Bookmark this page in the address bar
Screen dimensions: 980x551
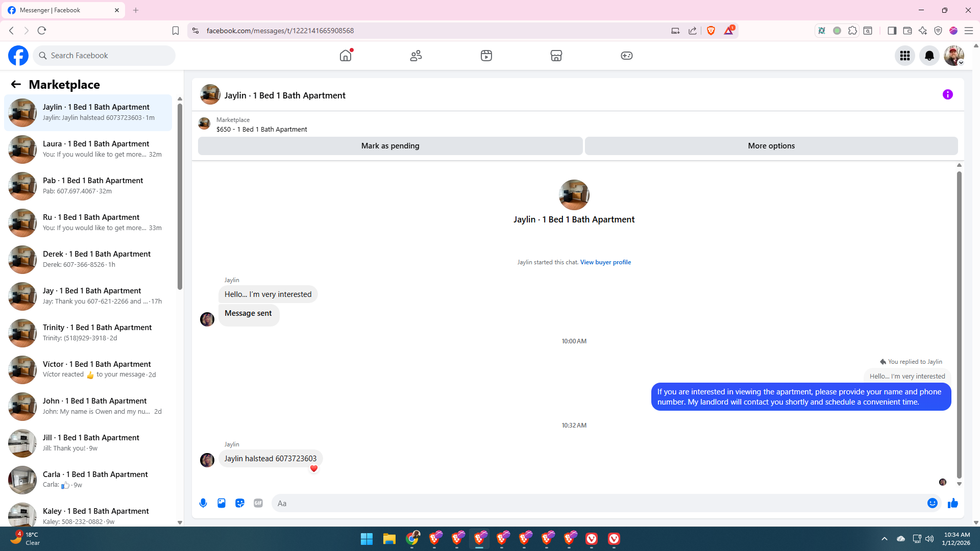point(176,31)
